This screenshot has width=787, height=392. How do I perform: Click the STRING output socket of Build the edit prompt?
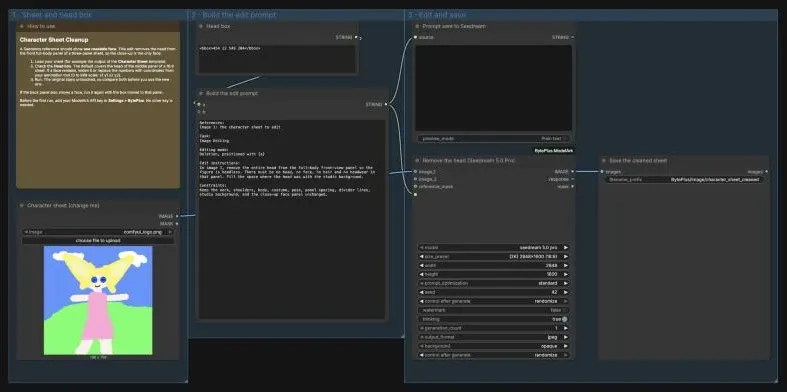(x=385, y=104)
